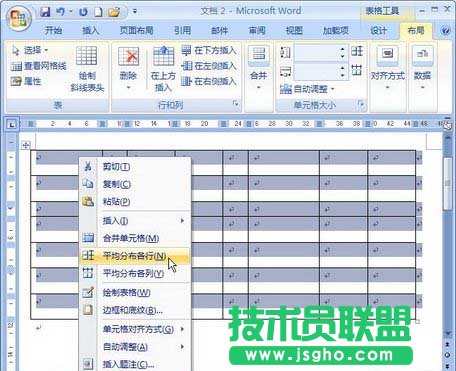Insert column right with 在右侧插入
The image size is (456, 371).
pyautogui.click(x=209, y=81)
